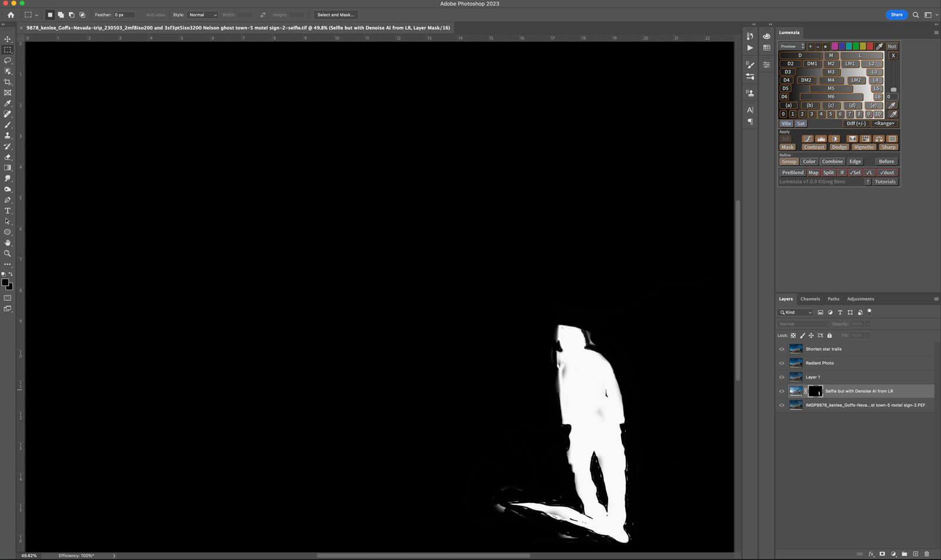Click the Zoom tool
The height and width of the screenshot is (560, 941).
point(8,254)
